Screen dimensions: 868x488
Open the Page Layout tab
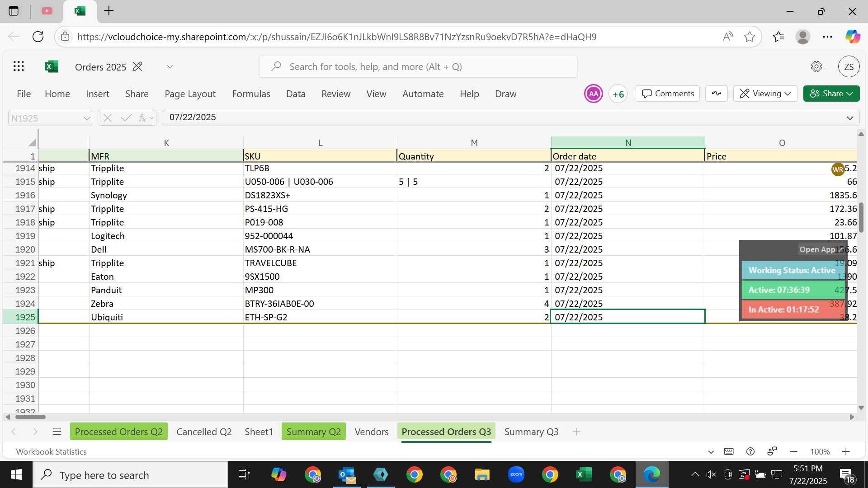pos(190,94)
